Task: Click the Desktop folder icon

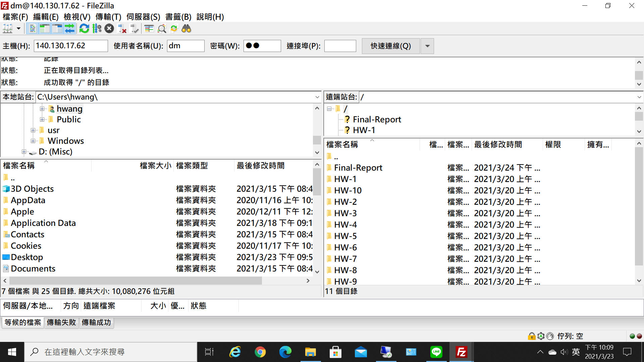Action: point(6,257)
